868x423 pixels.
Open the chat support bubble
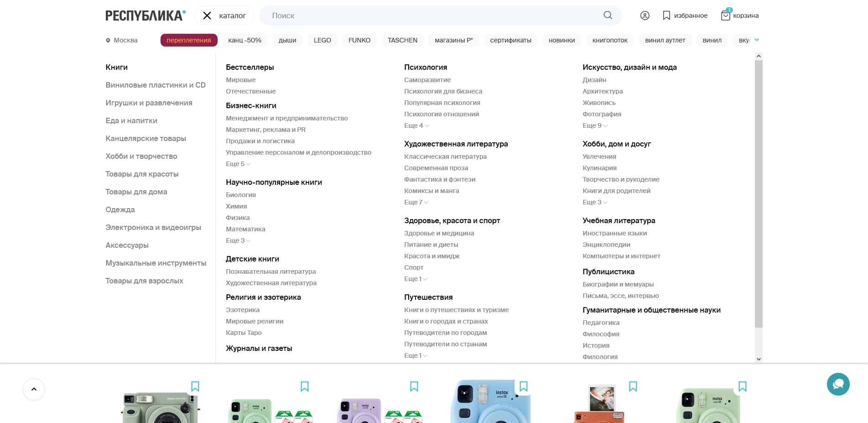tap(838, 384)
